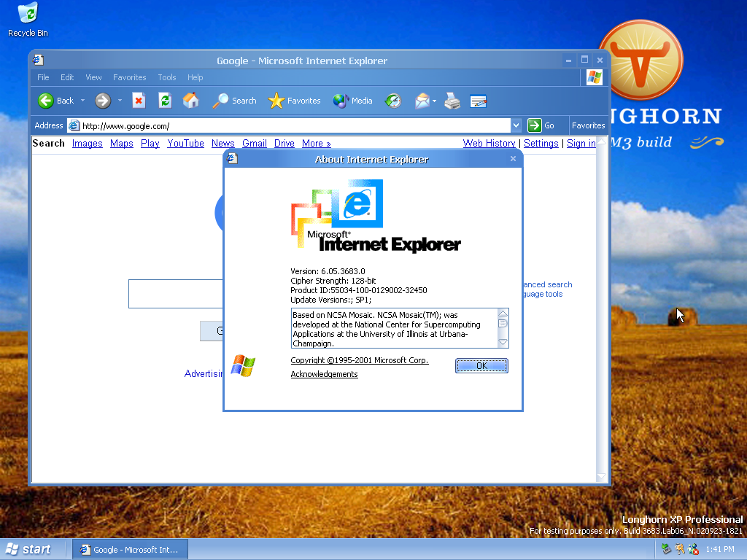Open the Help menu

(195, 77)
